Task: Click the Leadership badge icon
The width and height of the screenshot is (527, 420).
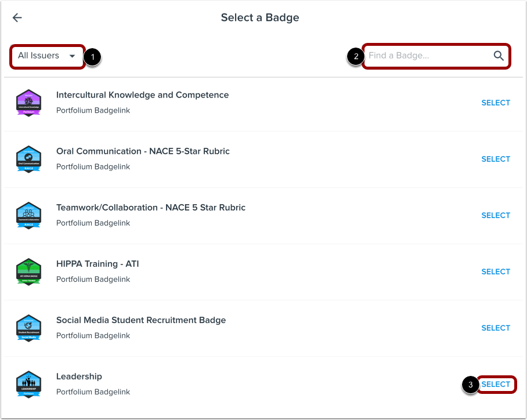Action: point(29,383)
